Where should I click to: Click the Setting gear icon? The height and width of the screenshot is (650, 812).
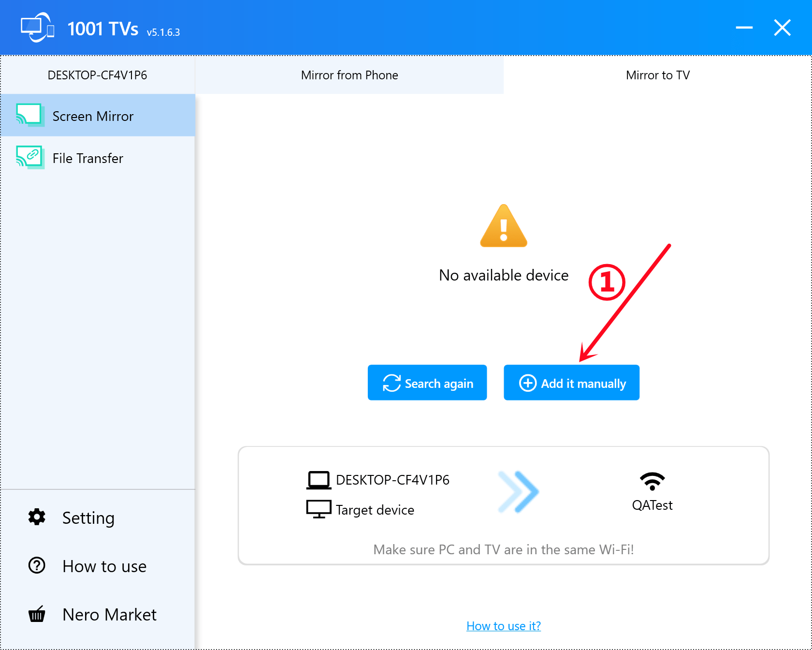[x=37, y=517]
